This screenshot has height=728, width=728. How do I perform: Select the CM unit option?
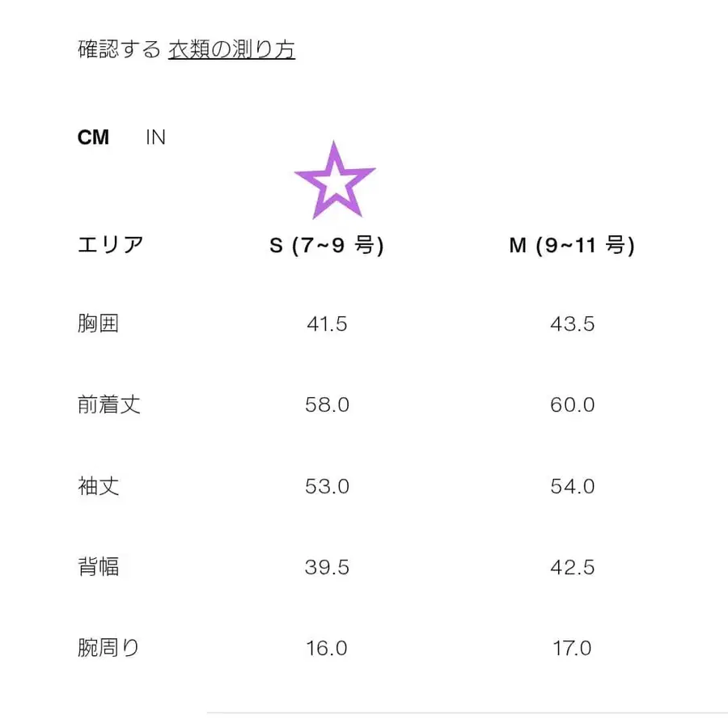click(94, 137)
